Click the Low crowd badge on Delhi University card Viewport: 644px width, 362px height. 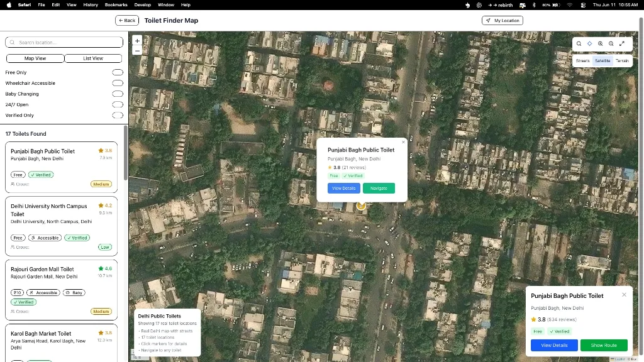[x=105, y=247]
